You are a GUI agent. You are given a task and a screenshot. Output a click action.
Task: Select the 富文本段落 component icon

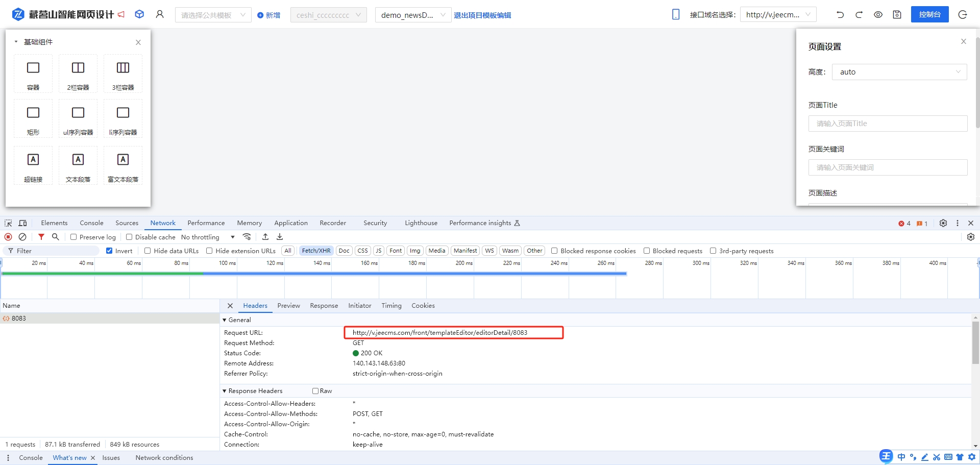[x=123, y=160]
